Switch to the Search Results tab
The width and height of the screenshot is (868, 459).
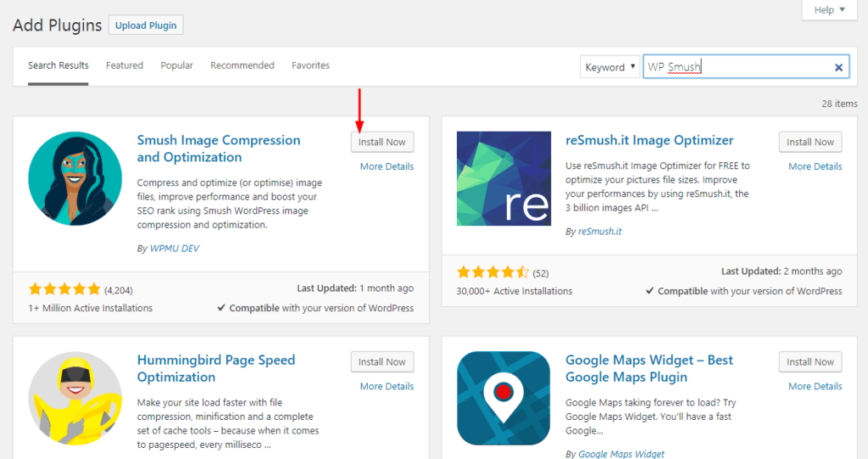[58, 65]
